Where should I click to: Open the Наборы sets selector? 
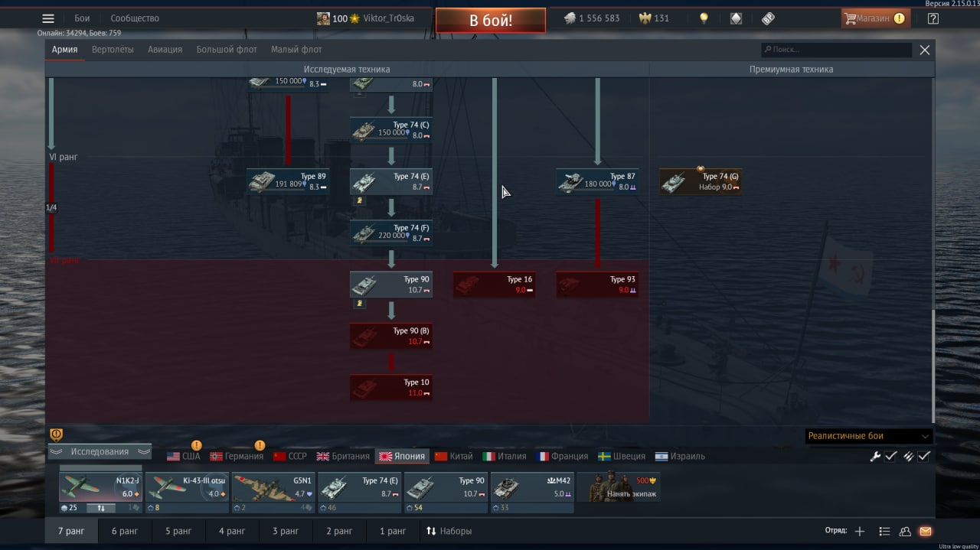click(x=449, y=531)
